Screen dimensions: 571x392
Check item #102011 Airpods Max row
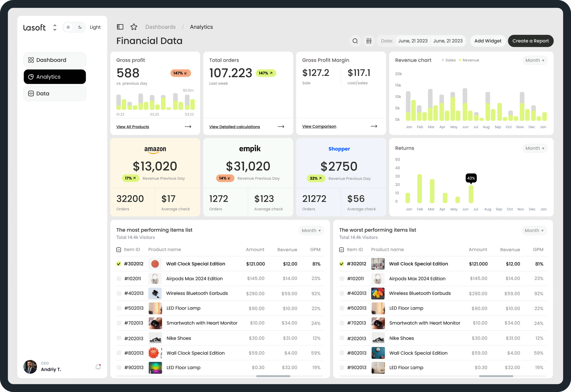coord(119,279)
